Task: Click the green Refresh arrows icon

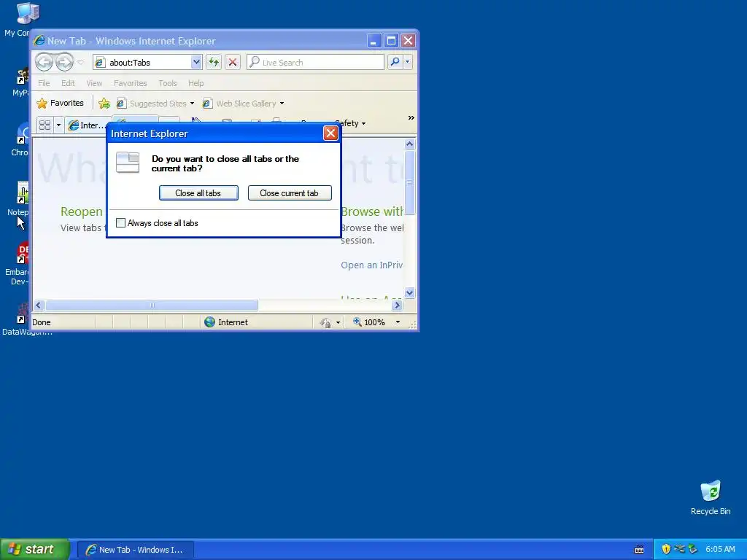Action: 214,63
